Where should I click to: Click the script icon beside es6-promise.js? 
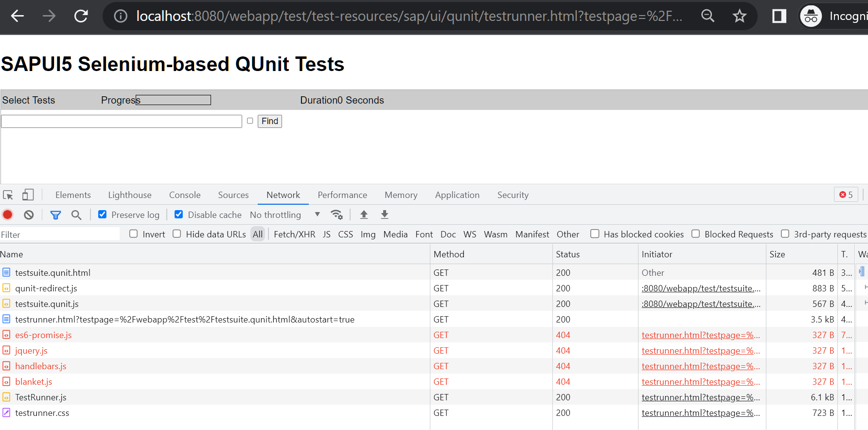(6, 335)
